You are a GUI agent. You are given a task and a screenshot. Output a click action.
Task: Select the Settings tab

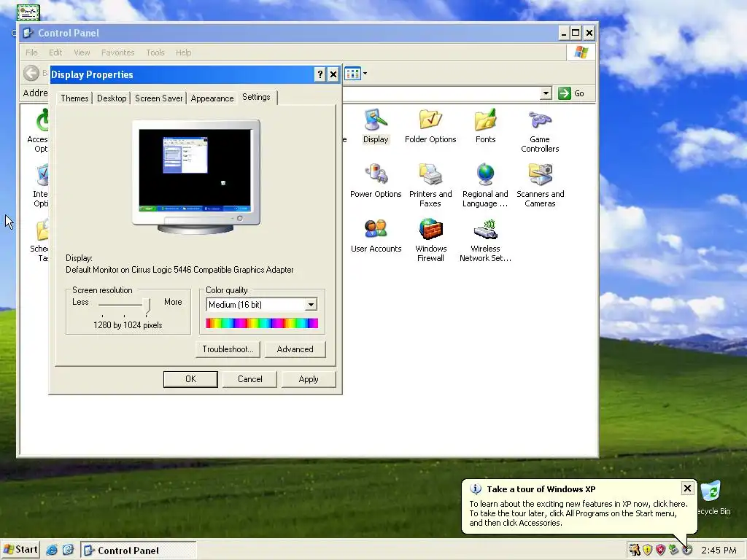256,97
